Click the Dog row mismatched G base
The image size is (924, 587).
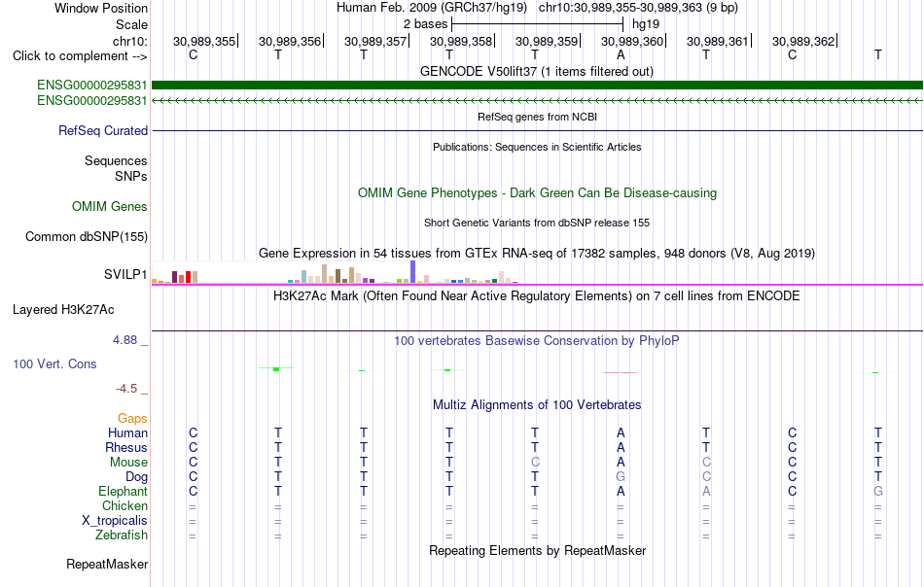click(x=621, y=476)
